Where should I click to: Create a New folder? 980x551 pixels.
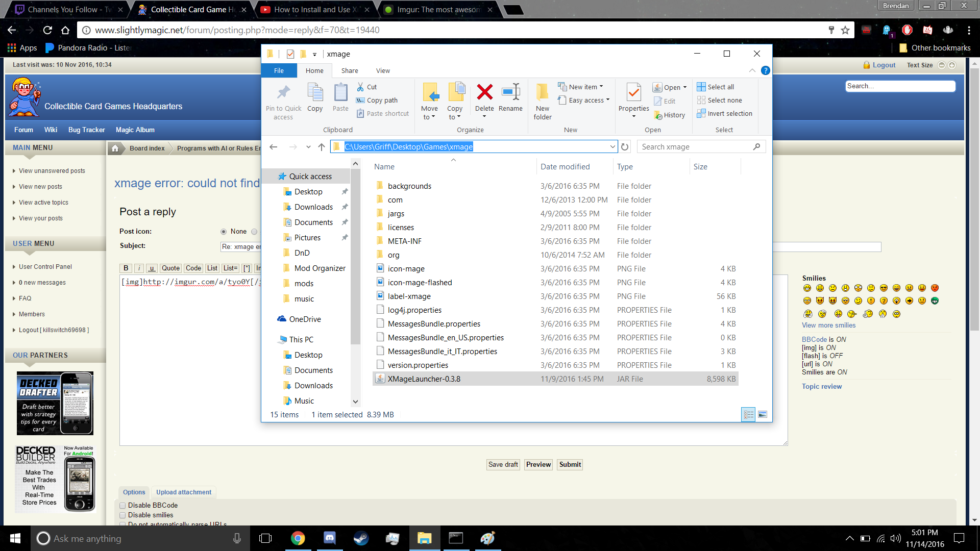[543, 102]
